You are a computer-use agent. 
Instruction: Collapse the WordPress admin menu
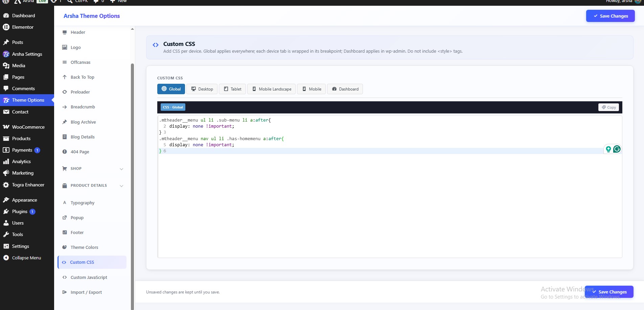pos(26,258)
